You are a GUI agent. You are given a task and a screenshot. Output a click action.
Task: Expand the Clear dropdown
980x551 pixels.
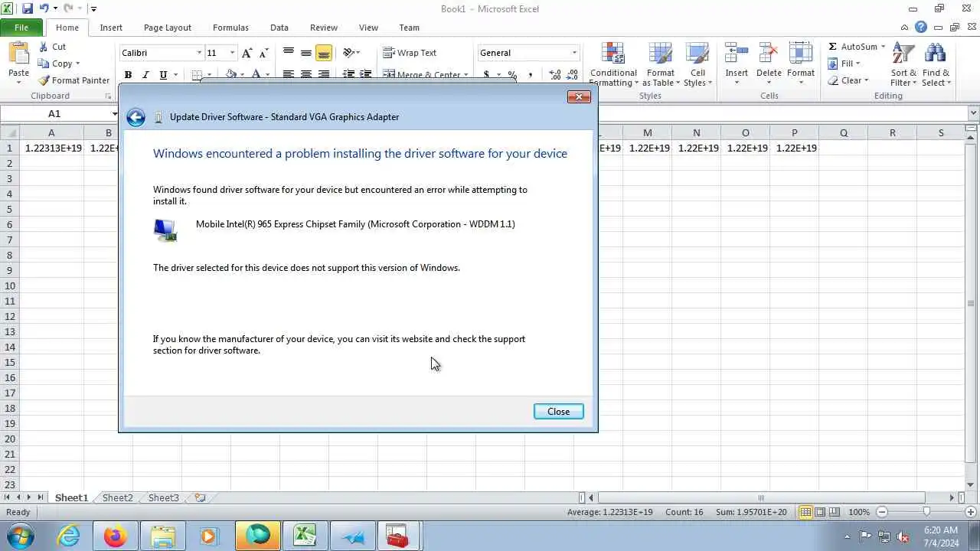click(866, 80)
